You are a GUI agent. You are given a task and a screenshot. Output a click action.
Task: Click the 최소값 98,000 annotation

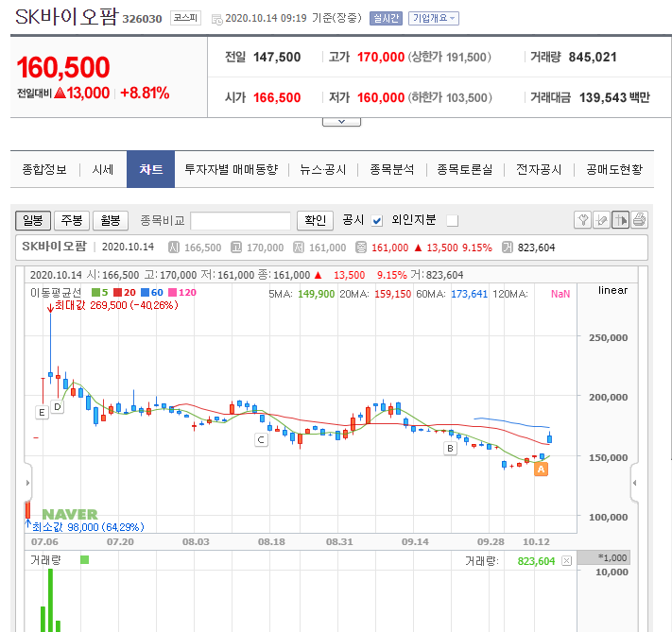[88, 527]
